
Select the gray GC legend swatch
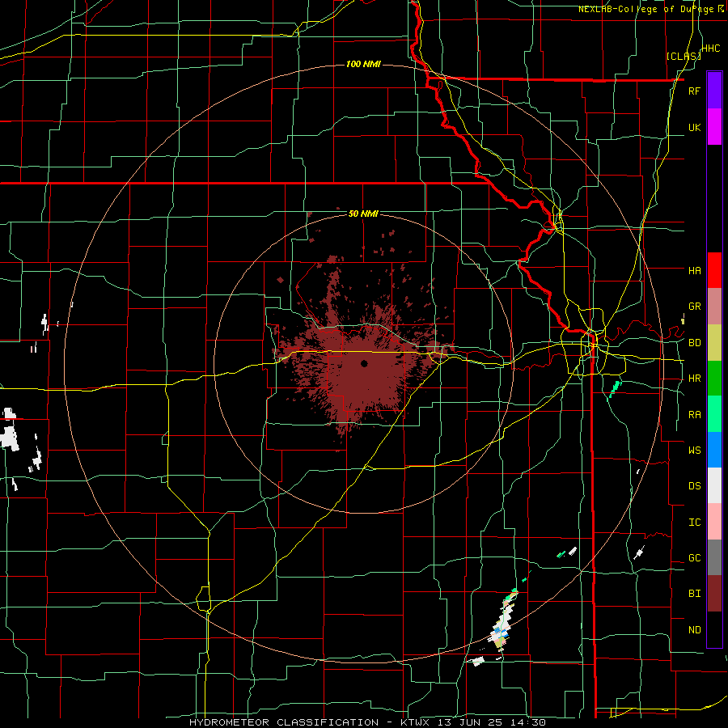[714, 557]
